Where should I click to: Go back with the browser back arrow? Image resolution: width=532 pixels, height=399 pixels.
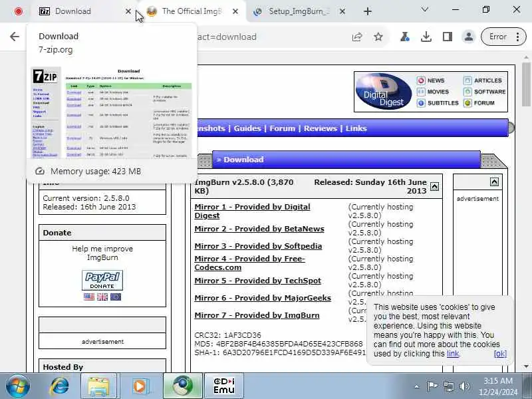pos(15,37)
